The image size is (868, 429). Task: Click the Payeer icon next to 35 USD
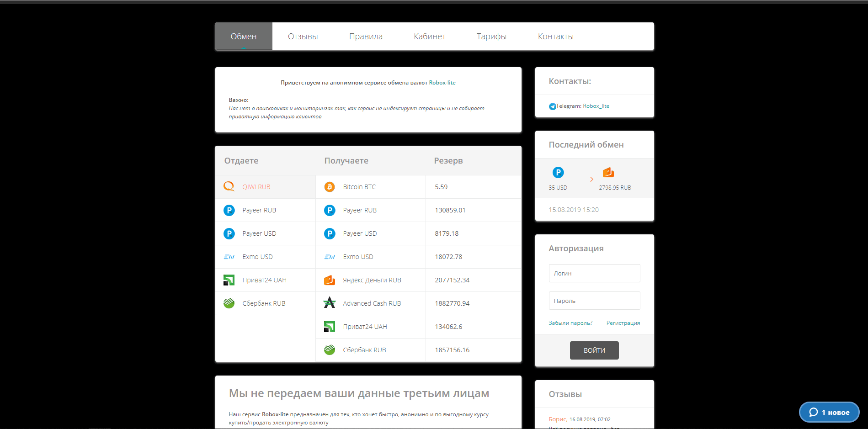[x=558, y=172]
